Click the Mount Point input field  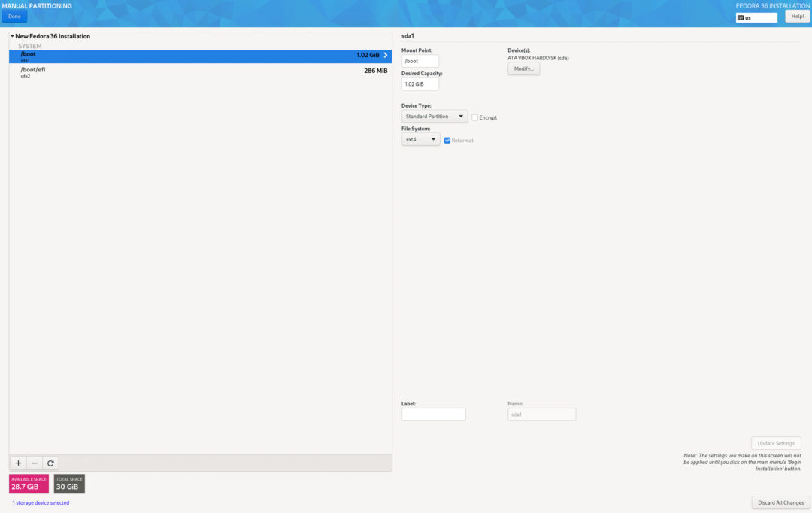tap(420, 61)
